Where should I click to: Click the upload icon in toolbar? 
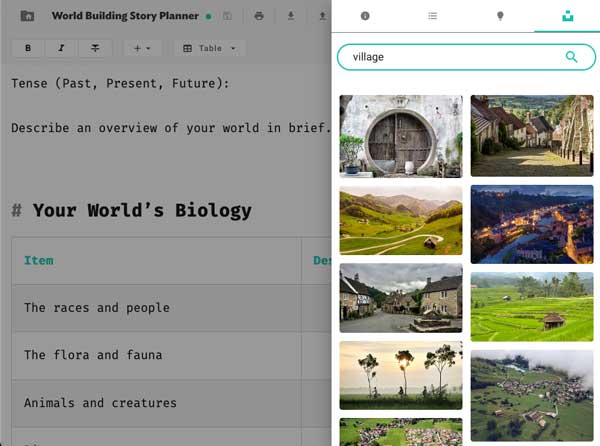click(x=323, y=16)
